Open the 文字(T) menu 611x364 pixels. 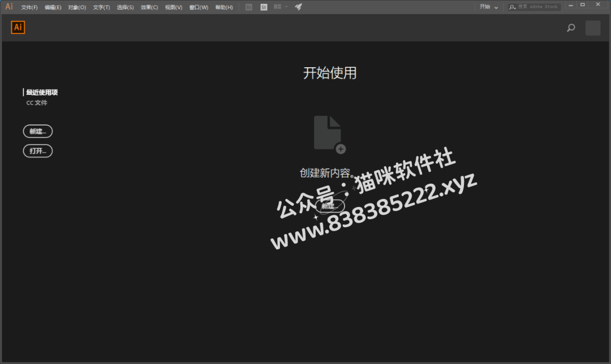(x=101, y=7)
